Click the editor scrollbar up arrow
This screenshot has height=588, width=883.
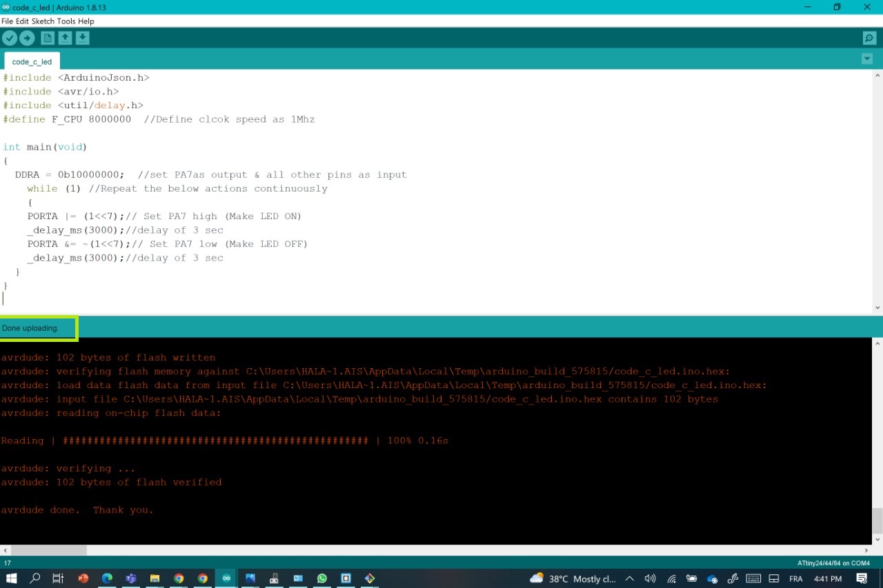(877, 75)
